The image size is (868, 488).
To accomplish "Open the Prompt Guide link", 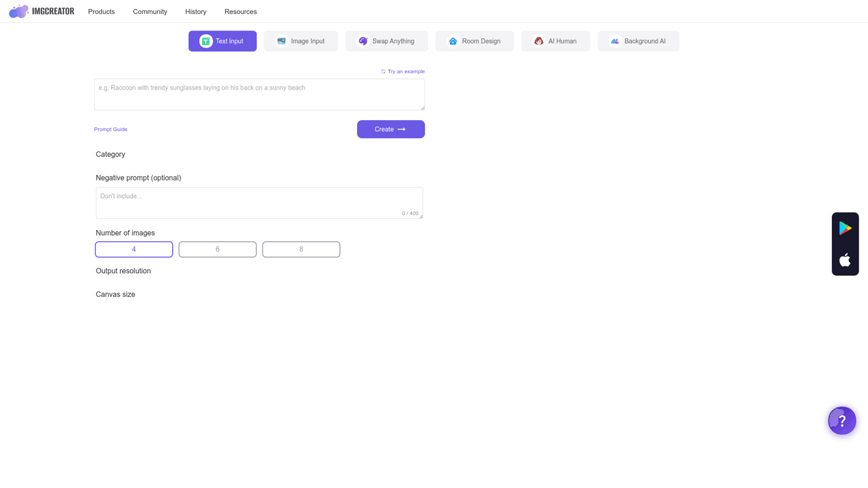I will pyautogui.click(x=111, y=129).
